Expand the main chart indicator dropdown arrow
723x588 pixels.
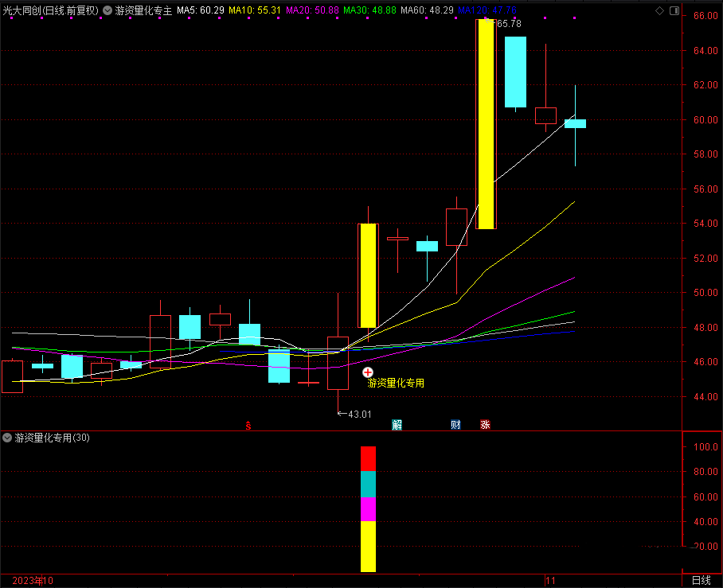pos(107,10)
